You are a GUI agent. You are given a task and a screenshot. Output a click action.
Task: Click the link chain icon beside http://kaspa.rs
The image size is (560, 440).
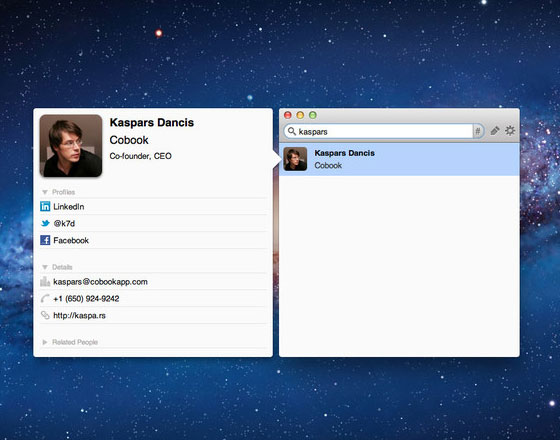[45, 315]
